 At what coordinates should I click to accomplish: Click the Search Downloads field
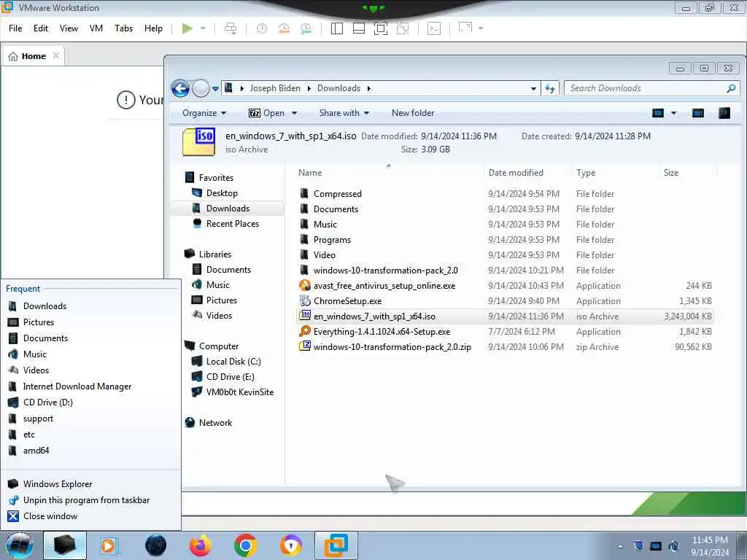pos(651,88)
